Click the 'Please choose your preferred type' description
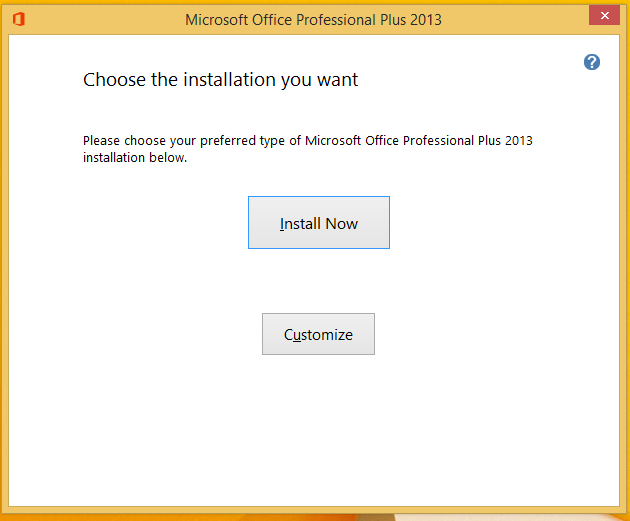This screenshot has width=630, height=521. [x=307, y=149]
